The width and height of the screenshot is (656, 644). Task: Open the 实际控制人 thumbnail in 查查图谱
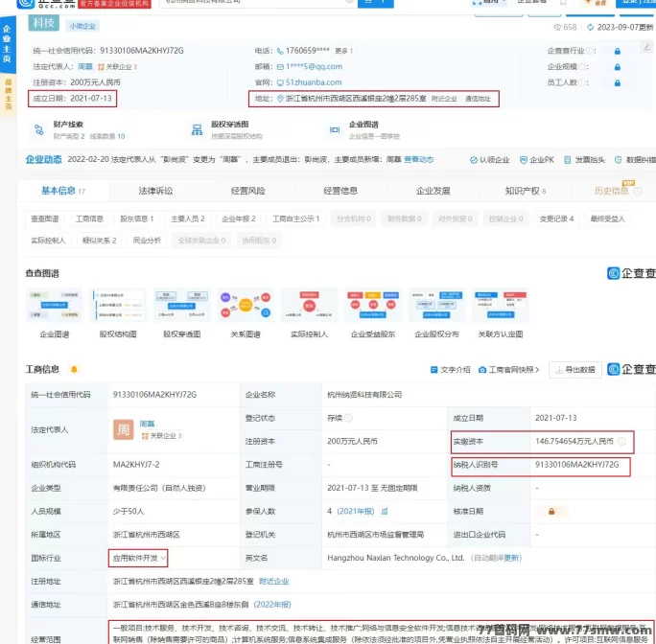pos(309,306)
